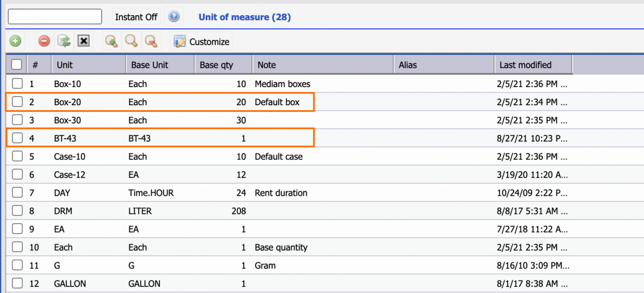Image resolution: width=644 pixels, height=293 pixels.
Task: Toggle the select-all header checkbox
Action: tap(17, 64)
